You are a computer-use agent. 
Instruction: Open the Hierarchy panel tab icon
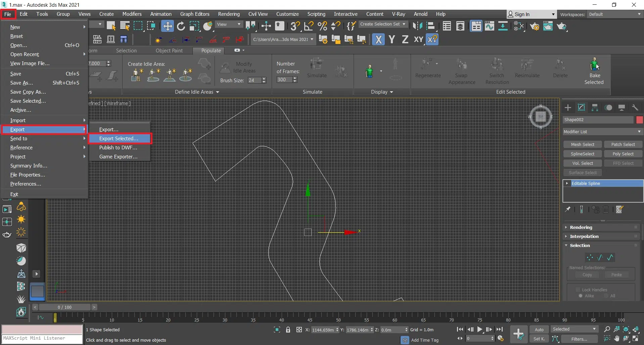[595, 108]
